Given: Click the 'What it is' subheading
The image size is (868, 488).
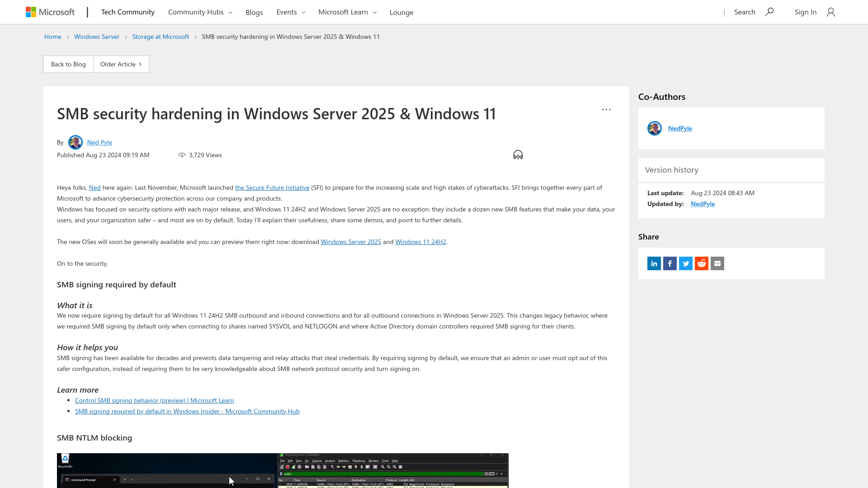Looking at the screenshot, I should point(75,305).
